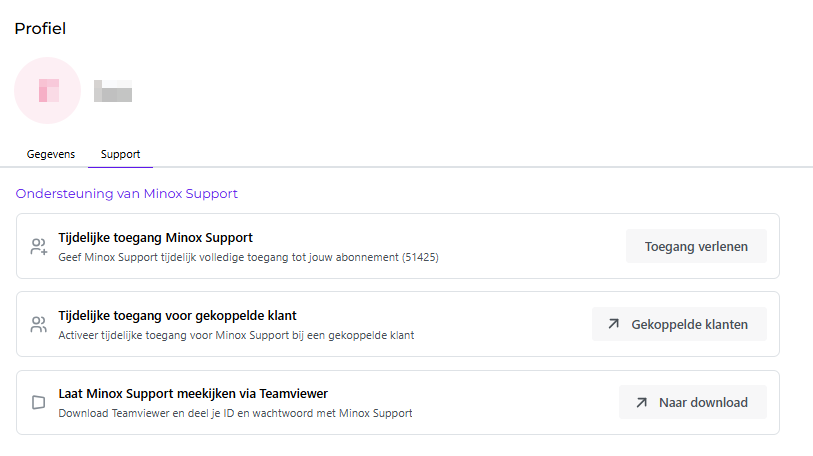This screenshot has width=813, height=456.
Task: Click the arrow icon in Naar download
Action: coord(641,403)
